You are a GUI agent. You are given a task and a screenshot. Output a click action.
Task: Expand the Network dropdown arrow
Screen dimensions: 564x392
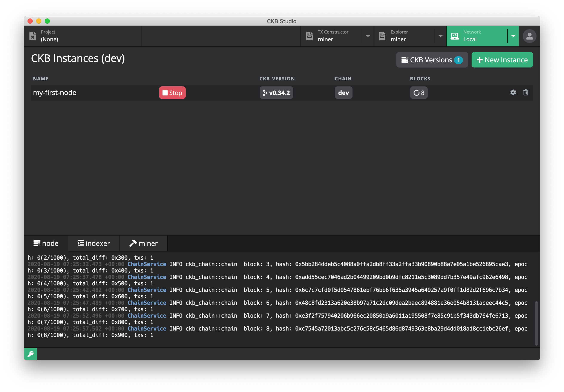point(513,36)
